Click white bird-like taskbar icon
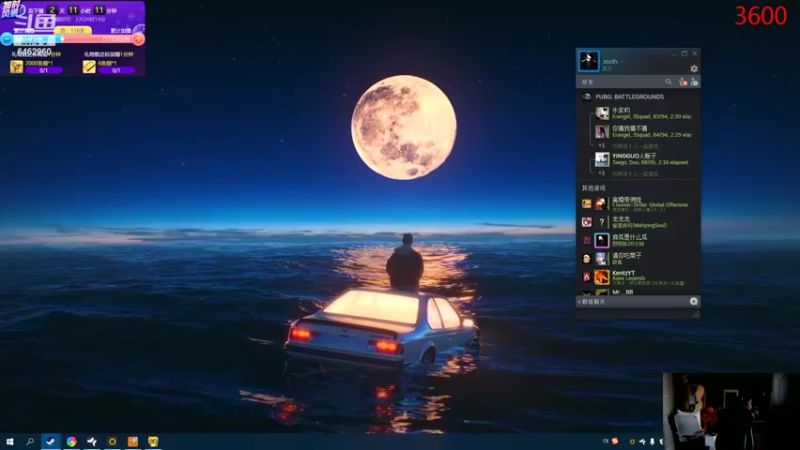Image resolution: width=800 pixels, height=450 pixels. click(x=92, y=441)
